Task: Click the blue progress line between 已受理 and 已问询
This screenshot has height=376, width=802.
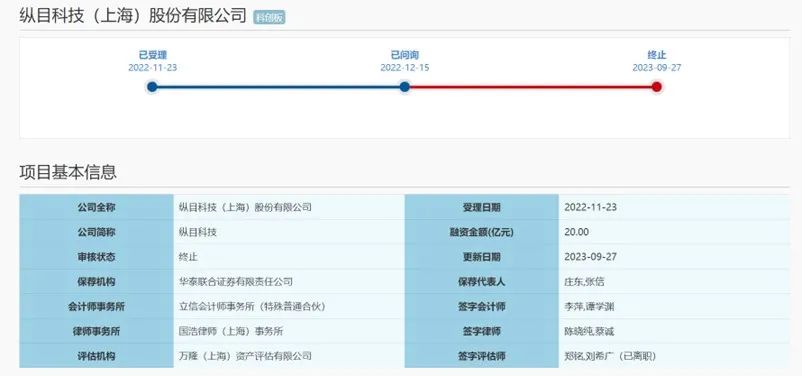Action: (x=278, y=87)
